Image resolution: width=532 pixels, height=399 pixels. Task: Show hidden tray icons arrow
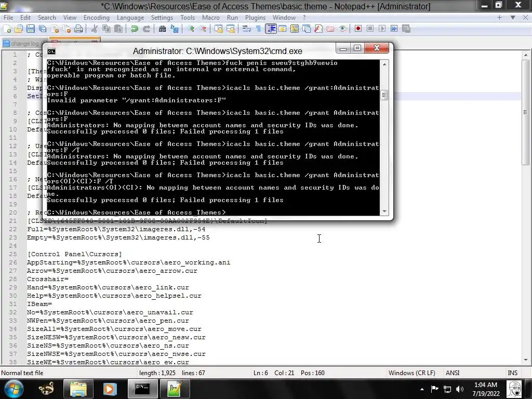[x=422, y=389]
